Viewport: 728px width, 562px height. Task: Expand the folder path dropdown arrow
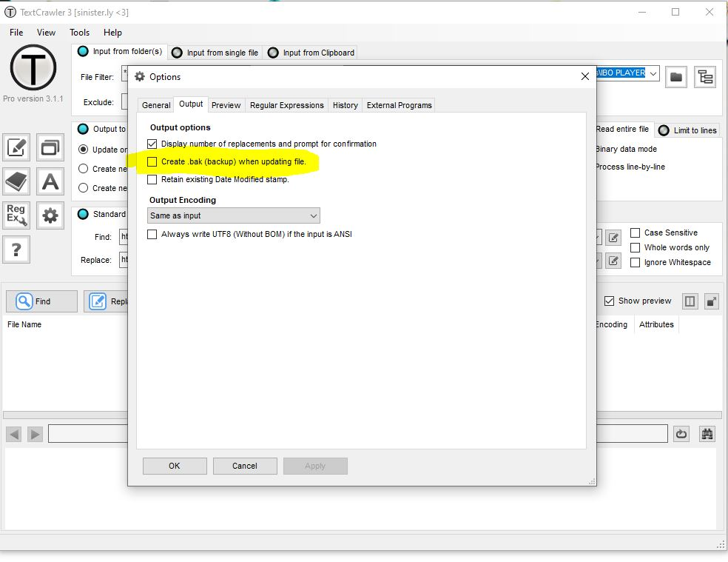(653, 73)
